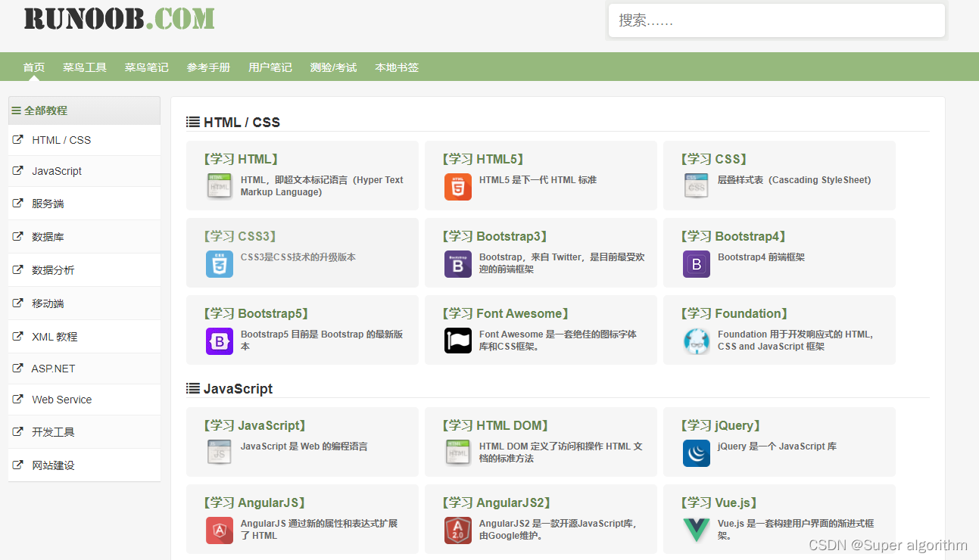This screenshot has height=560, width=979.
Task: Click description 'Bootstrap4 前端框架'
Action: [761, 257]
